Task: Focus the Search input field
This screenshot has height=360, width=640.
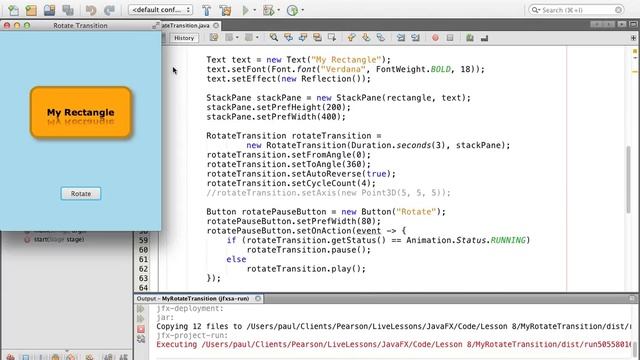Action: pyautogui.click(x=576, y=9)
